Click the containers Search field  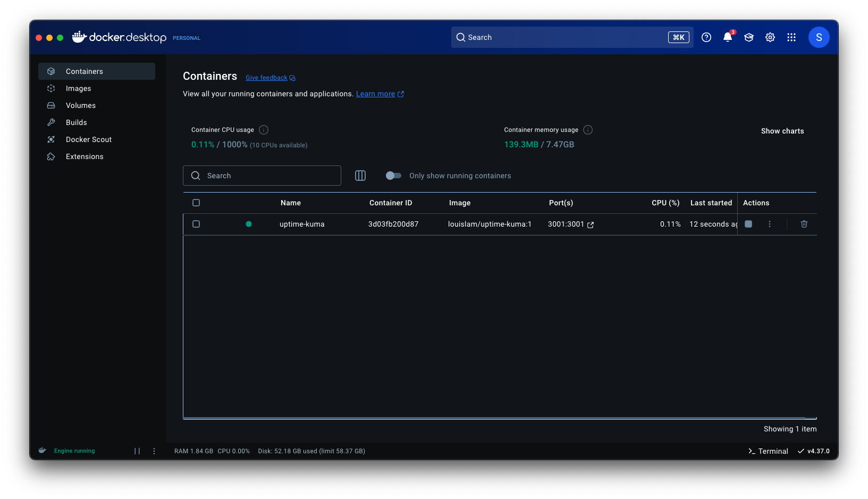[262, 176]
